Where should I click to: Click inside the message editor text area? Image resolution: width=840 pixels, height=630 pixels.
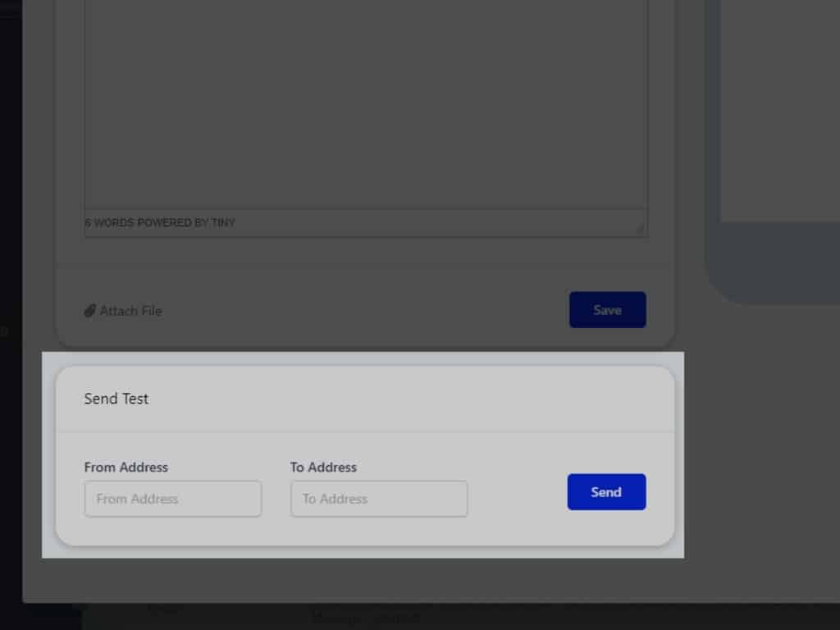365,107
